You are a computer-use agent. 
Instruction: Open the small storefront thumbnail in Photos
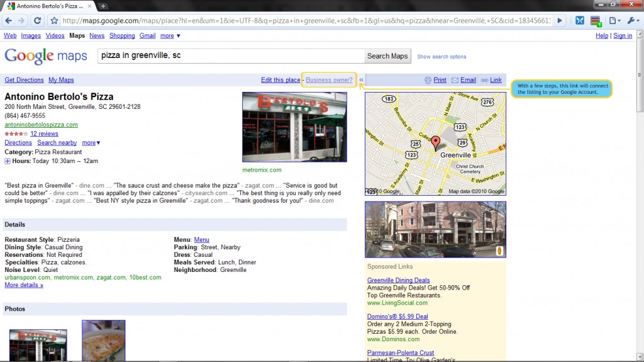click(38, 345)
